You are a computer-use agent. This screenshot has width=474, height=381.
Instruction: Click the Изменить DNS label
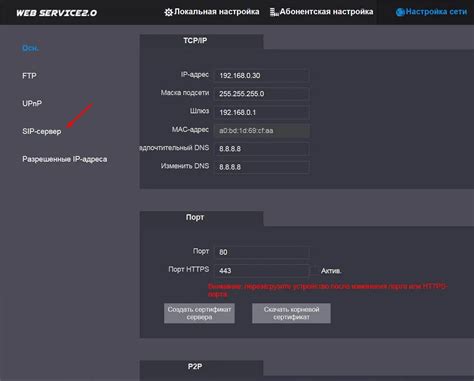click(x=185, y=166)
